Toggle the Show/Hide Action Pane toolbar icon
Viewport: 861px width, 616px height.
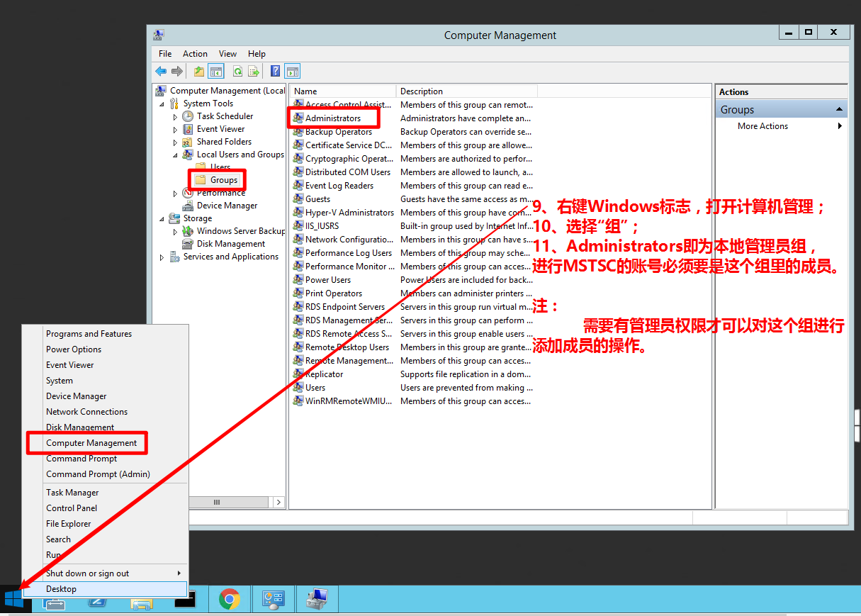[x=293, y=71]
